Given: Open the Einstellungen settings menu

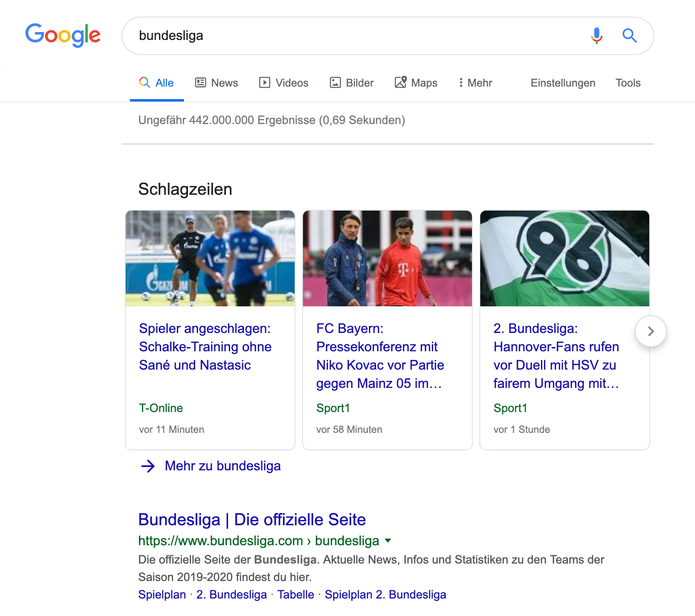Looking at the screenshot, I should coord(563,83).
